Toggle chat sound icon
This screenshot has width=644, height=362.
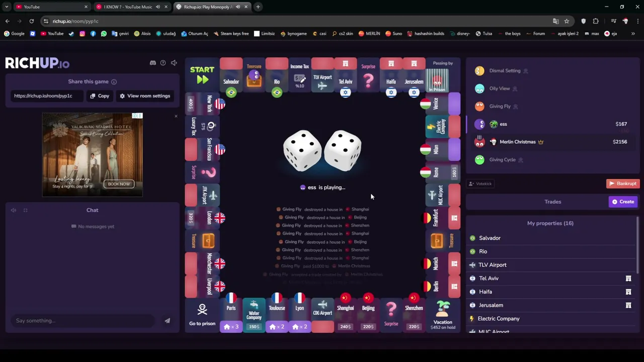coord(14,210)
